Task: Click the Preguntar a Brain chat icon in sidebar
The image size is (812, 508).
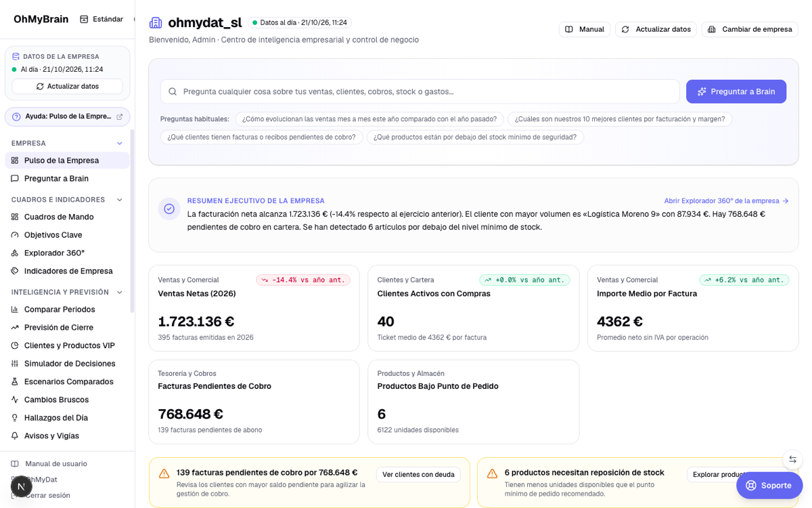Action: tap(15, 179)
